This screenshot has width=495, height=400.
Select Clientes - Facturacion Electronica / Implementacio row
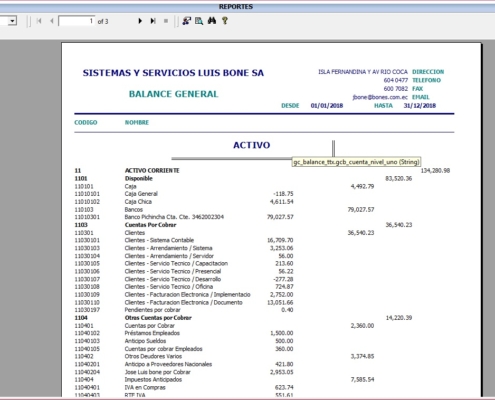click(x=184, y=295)
